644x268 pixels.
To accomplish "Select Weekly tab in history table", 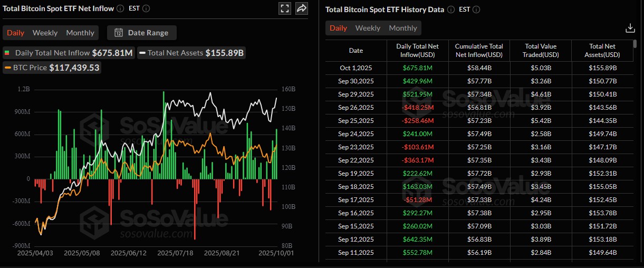I will (368, 28).
